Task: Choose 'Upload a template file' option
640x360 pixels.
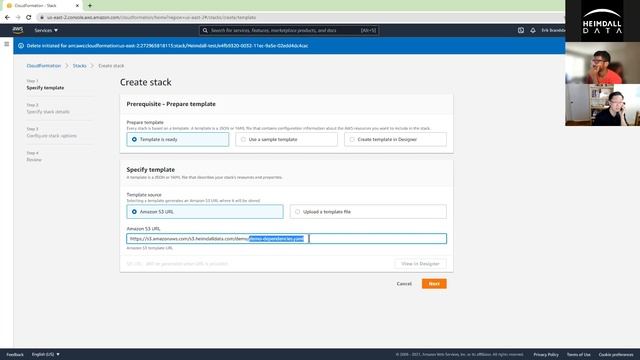Action: (368, 212)
